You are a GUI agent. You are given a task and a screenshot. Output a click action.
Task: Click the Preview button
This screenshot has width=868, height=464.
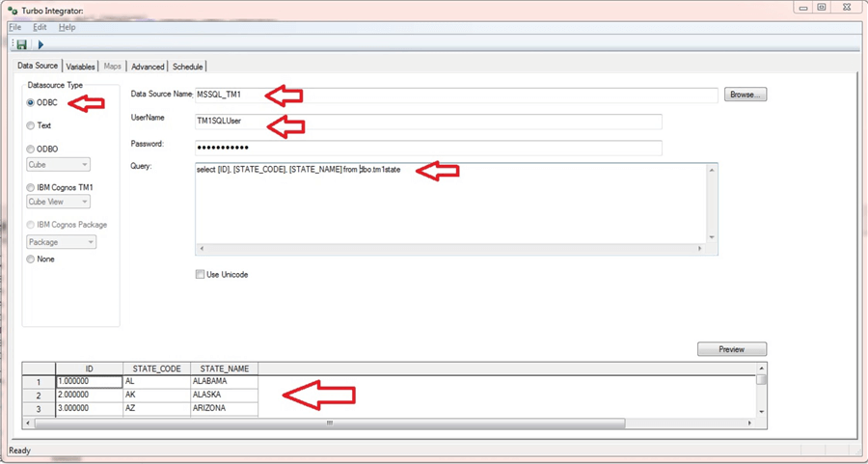pyautogui.click(x=732, y=349)
